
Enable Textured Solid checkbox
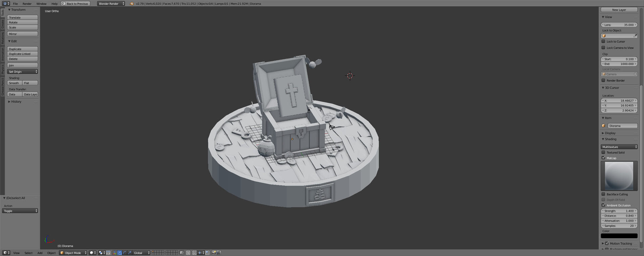(x=603, y=152)
